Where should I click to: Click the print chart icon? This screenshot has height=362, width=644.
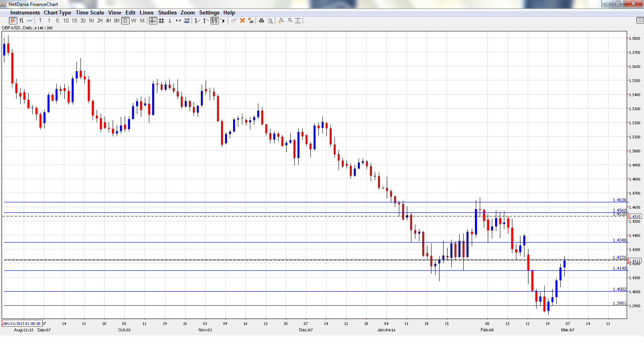coord(261,21)
